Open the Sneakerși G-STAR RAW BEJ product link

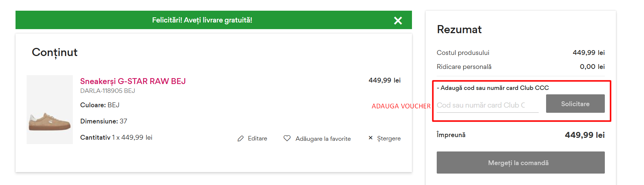(133, 81)
